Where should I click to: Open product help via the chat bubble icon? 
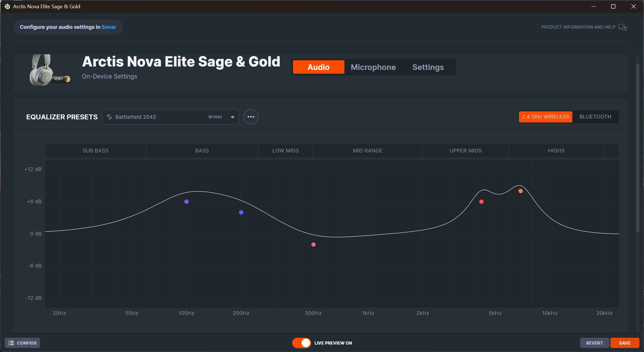tap(622, 27)
